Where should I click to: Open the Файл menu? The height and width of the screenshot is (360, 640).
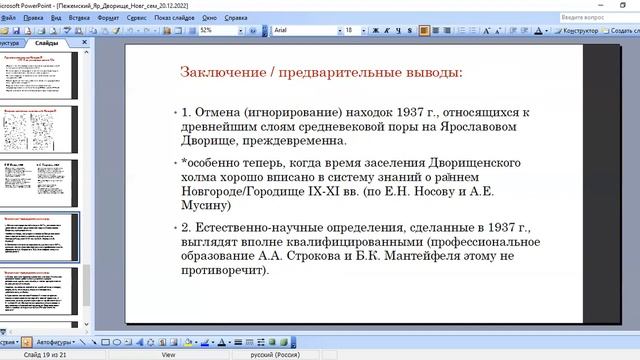coord(8,18)
